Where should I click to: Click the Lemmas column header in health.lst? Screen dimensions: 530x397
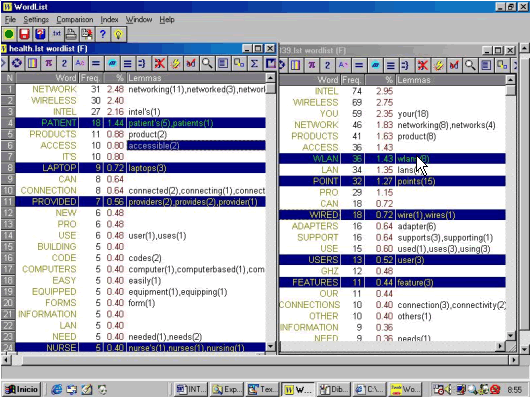tap(196, 78)
